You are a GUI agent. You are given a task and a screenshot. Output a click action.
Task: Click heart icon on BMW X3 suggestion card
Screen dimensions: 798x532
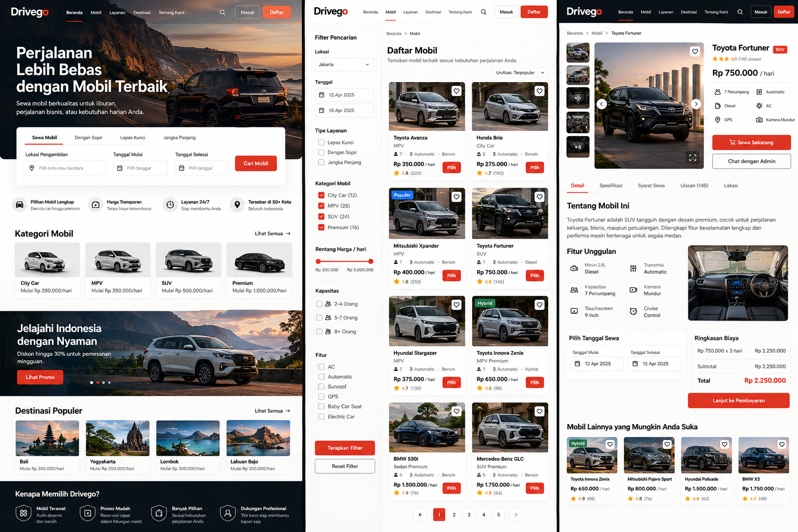782,444
